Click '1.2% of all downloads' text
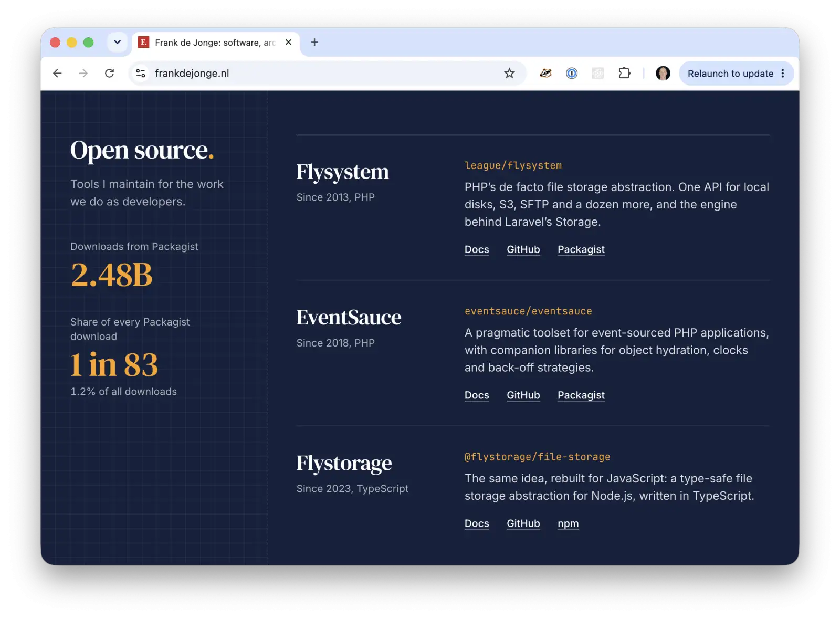The height and width of the screenshot is (619, 840). click(124, 392)
